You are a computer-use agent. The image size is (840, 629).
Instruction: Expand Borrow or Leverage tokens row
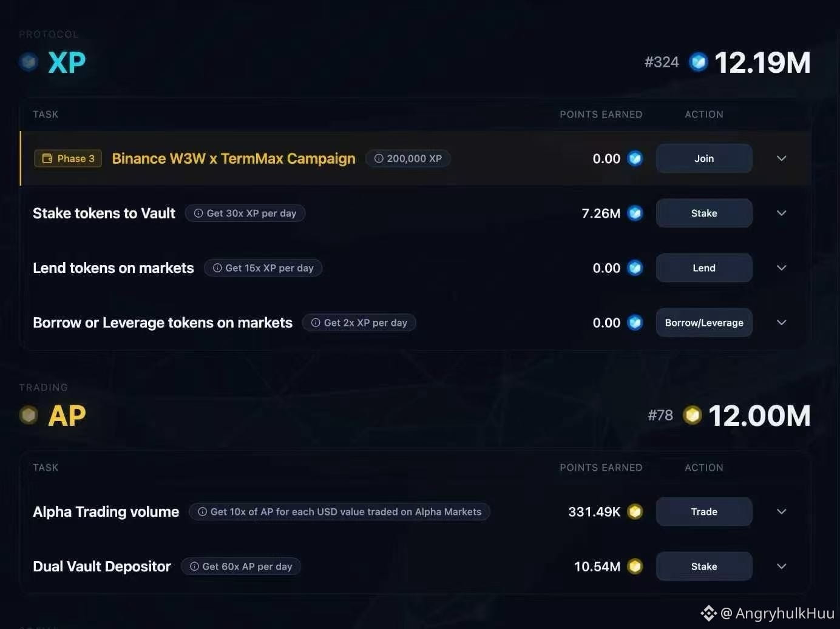782,322
